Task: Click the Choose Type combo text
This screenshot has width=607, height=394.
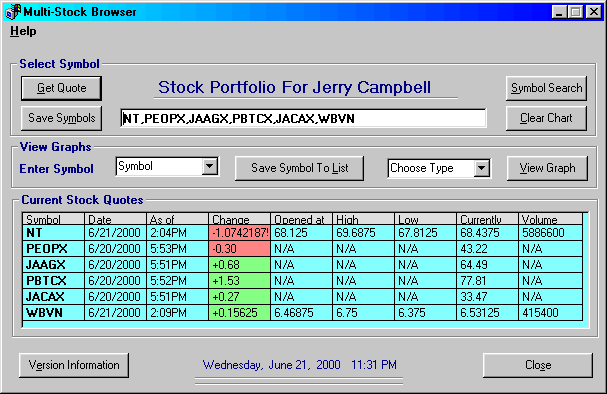Action: point(431,168)
